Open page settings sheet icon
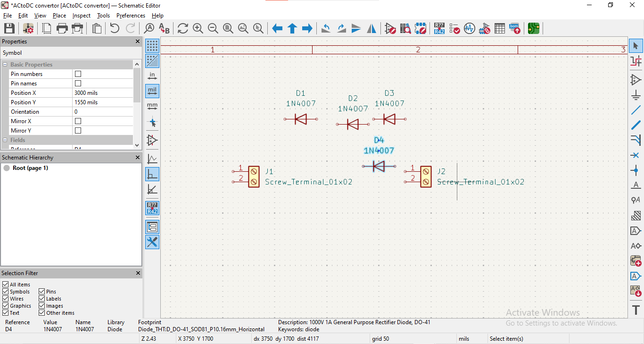The height and width of the screenshot is (344, 644). (47, 28)
